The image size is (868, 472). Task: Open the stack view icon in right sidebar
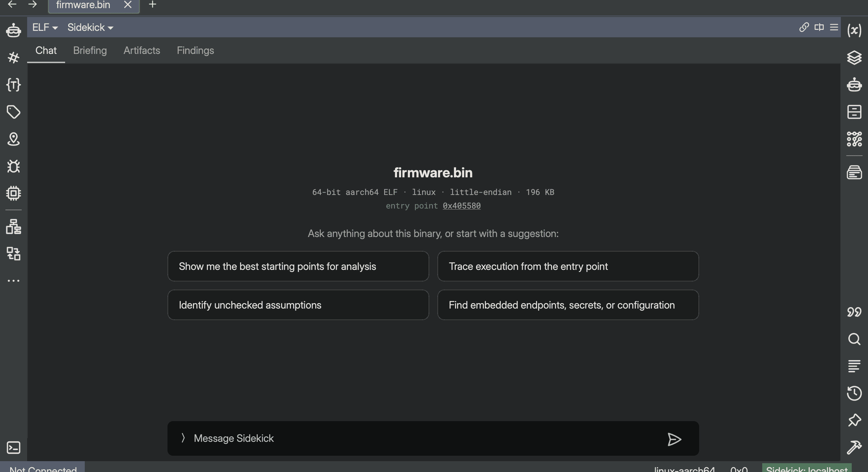tap(854, 172)
